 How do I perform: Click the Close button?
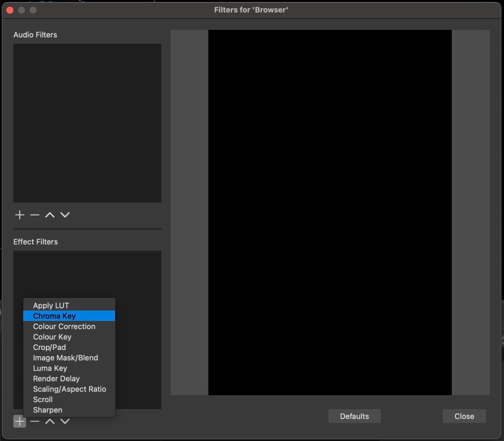(x=464, y=416)
